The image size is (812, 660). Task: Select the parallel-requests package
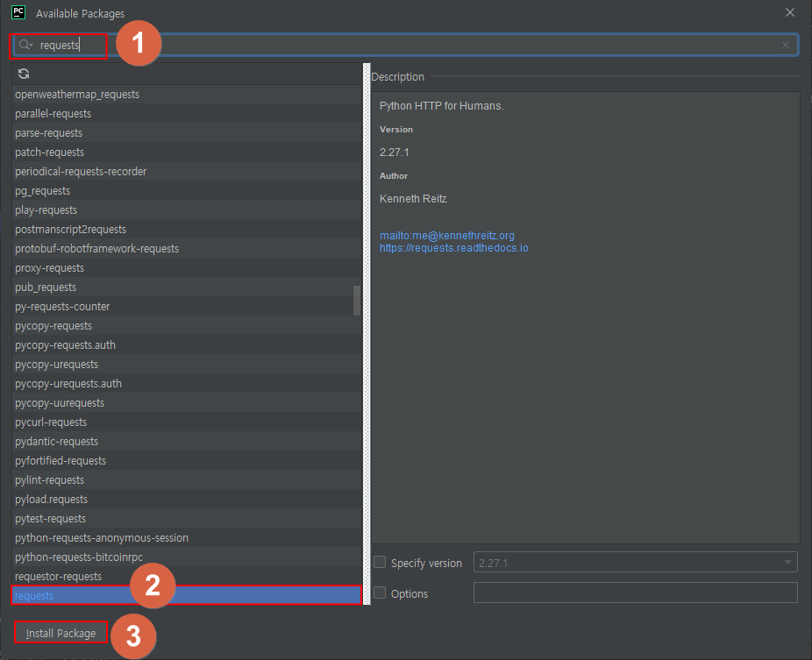coord(187,113)
